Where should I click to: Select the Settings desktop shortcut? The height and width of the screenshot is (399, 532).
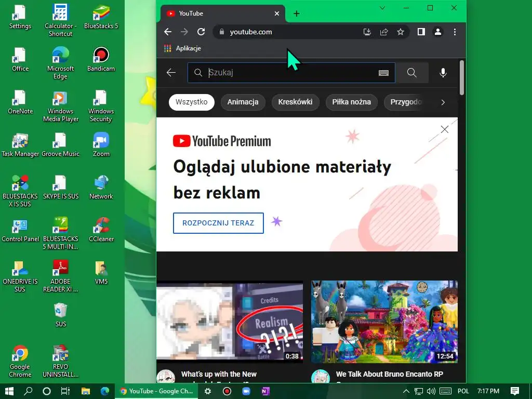coord(20,17)
